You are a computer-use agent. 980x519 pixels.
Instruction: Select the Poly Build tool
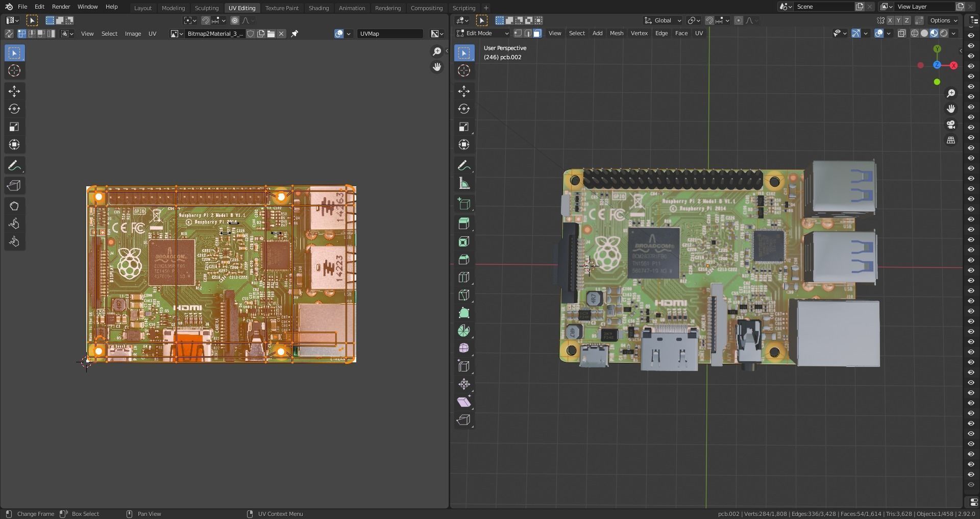[464, 313]
